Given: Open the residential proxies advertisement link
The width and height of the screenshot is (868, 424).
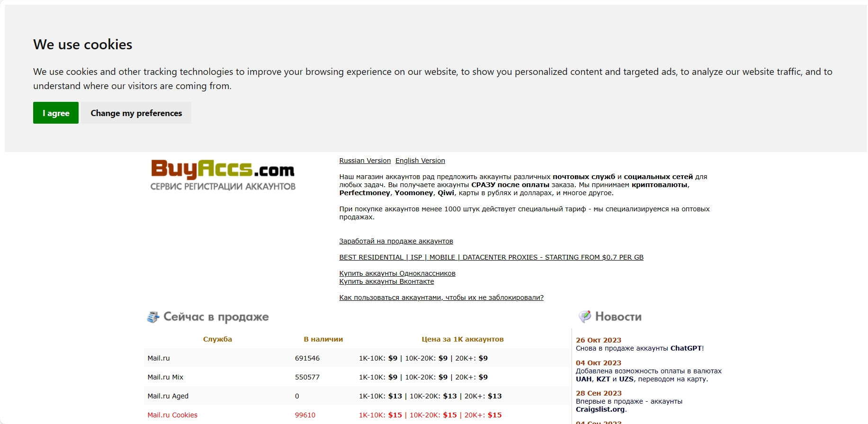Looking at the screenshot, I should [491, 257].
